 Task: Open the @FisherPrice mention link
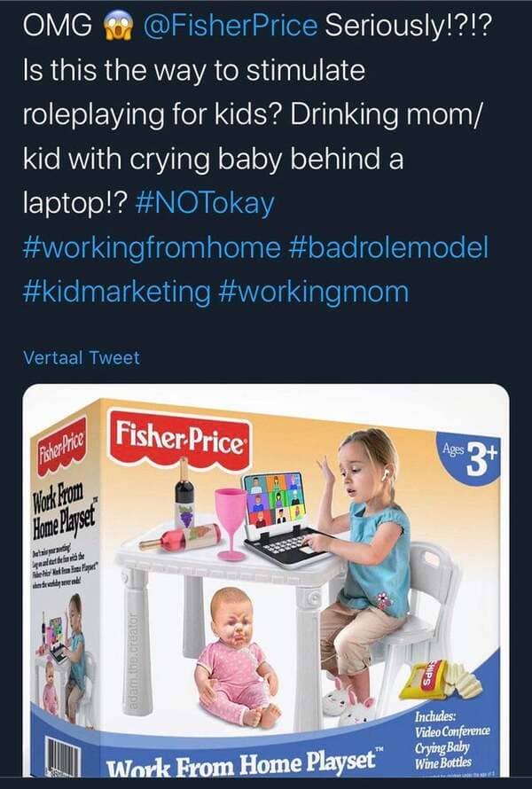tap(231, 27)
